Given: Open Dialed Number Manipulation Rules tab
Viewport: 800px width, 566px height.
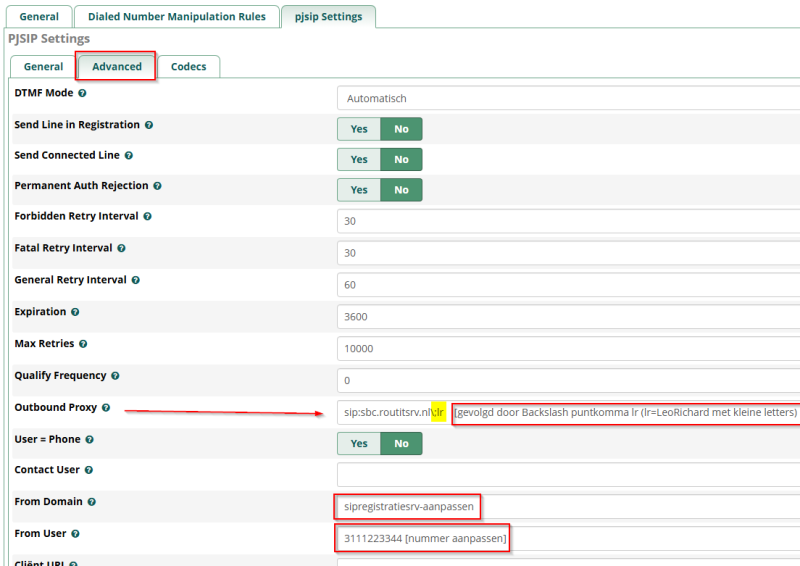Looking at the screenshot, I should click(x=176, y=17).
